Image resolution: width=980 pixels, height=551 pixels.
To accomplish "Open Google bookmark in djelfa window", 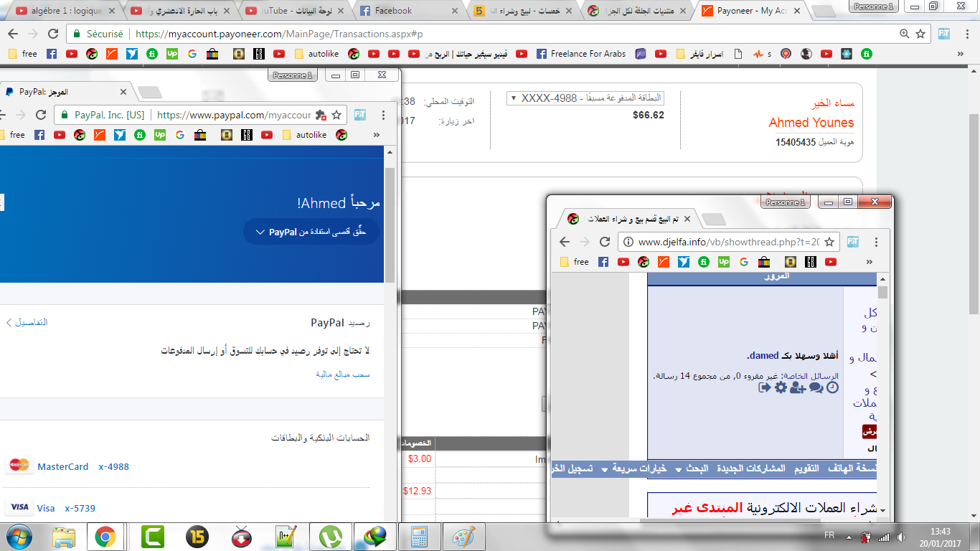I will (x=743, y=262).
